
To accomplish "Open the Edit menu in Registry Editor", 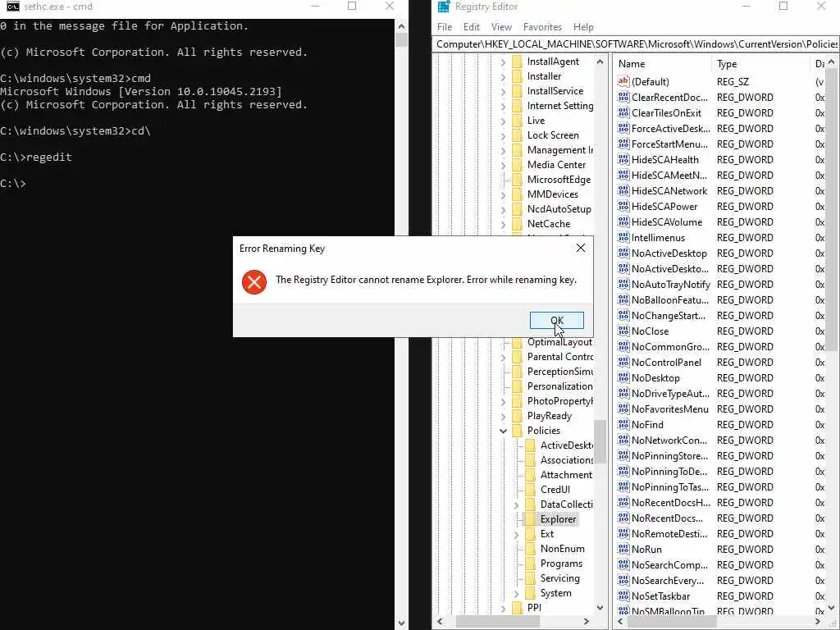I will 472,27.
